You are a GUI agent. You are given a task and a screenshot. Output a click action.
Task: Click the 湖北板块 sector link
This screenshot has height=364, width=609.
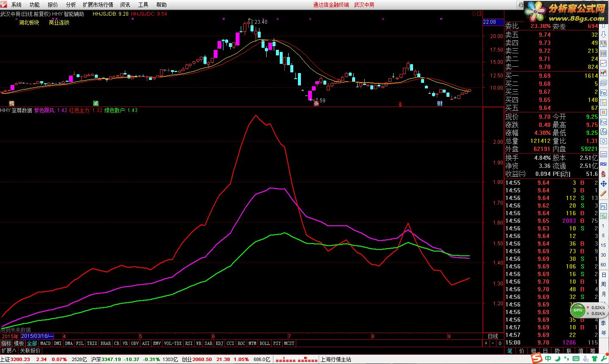[29, 22]
